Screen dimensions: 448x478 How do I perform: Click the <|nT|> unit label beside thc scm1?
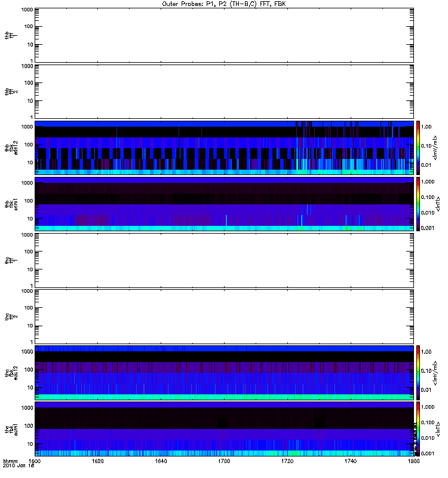point(438,429)
